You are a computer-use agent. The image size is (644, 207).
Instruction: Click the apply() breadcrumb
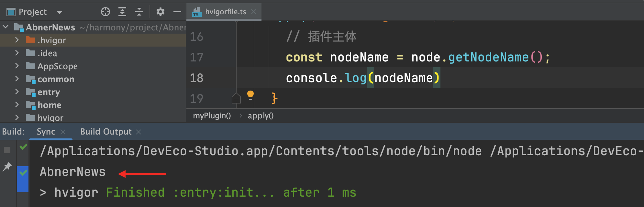261,116
